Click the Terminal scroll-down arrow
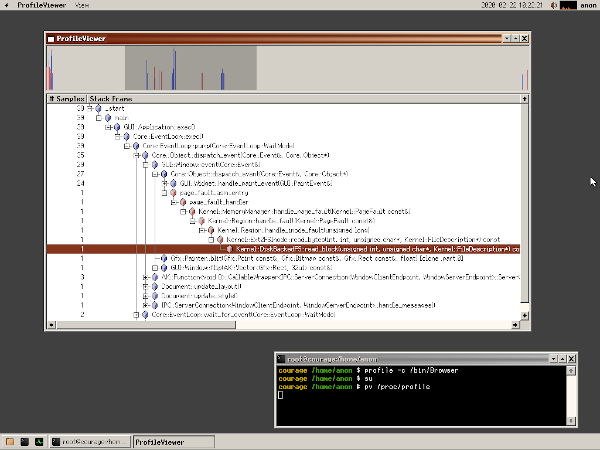This screenshot has height=450, width=600. pyautogui.click(x=571, y=421)
